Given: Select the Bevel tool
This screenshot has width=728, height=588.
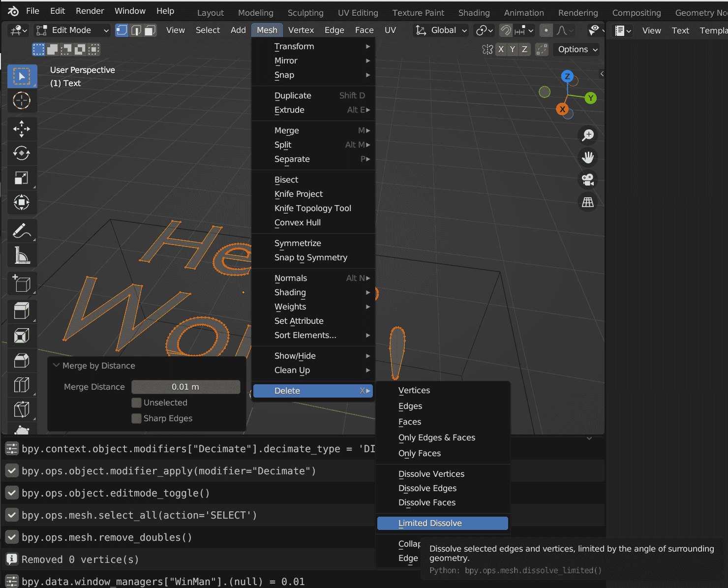Looking at the screenshot, I should pos(22,361).
